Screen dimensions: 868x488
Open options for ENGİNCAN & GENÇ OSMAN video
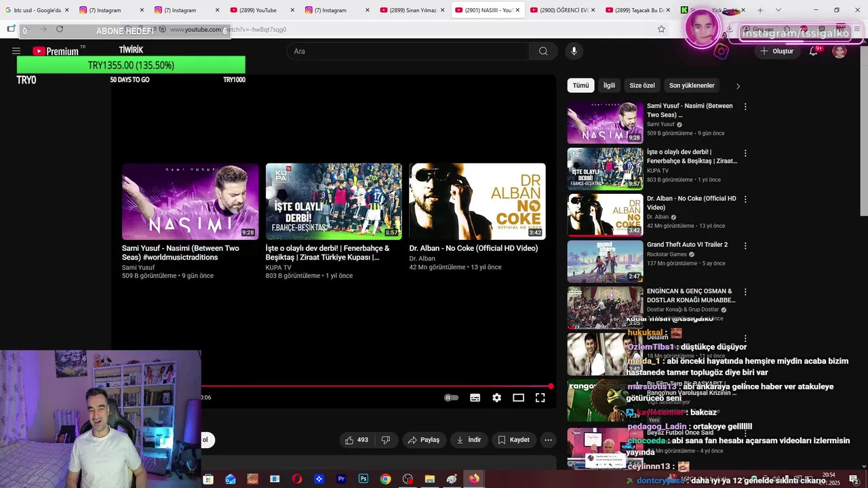[x=745, y=291]
